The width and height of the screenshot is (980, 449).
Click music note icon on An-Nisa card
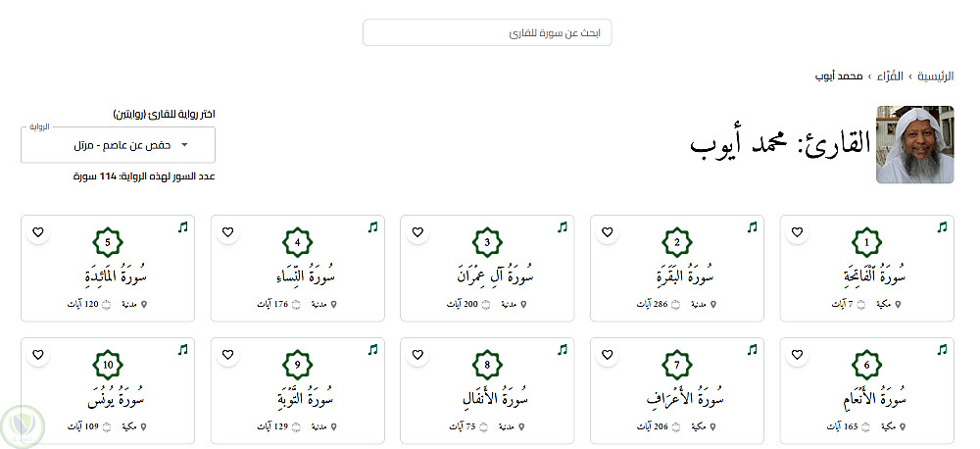tap(372, 227)
